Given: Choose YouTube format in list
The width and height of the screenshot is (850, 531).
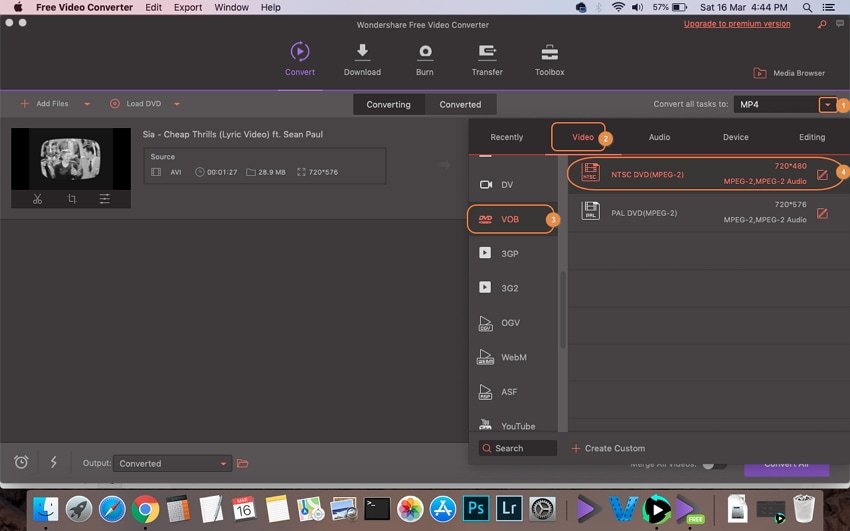Looking at the screenshot, I should [x=513, y=426].
